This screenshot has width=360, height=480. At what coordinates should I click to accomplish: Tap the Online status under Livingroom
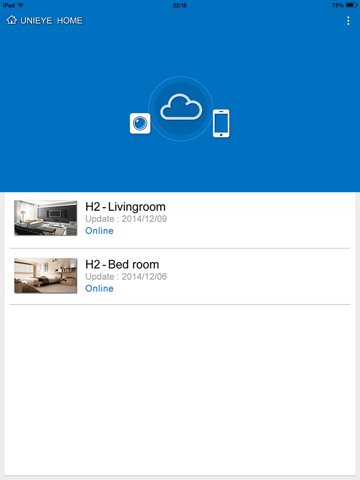99,231
